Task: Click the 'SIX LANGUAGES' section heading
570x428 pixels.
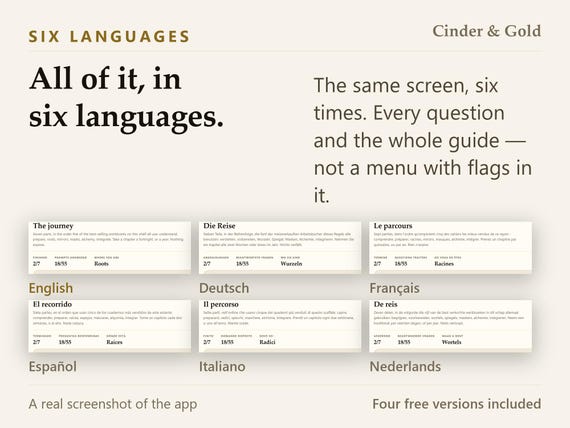Action: [109, 36]
